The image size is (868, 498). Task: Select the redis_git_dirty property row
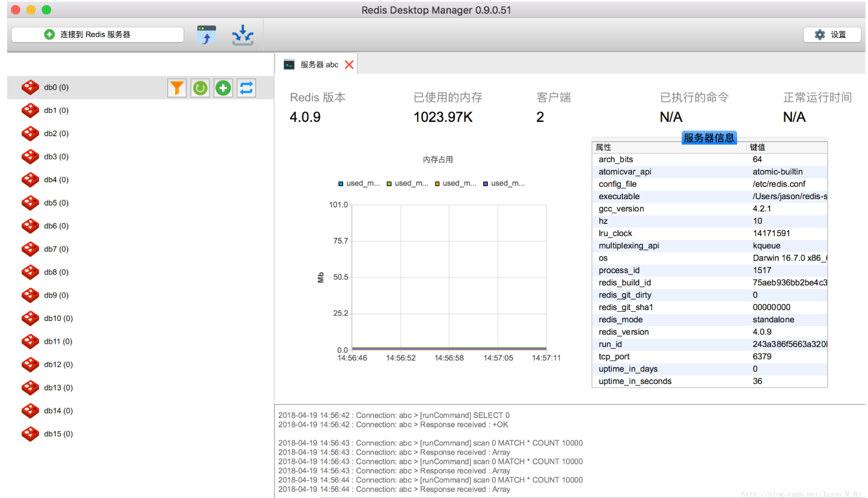710,295
